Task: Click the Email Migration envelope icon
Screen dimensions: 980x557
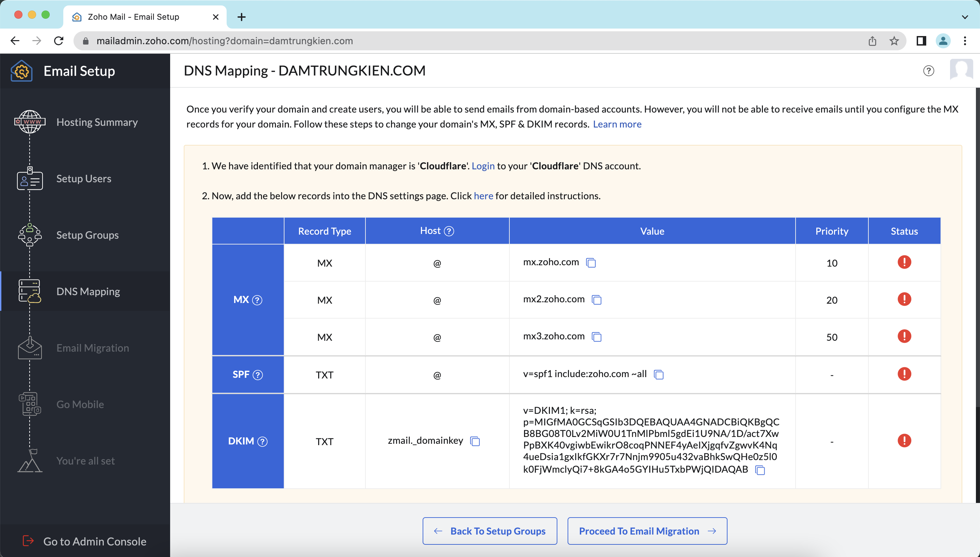Action: coord(30,348)
